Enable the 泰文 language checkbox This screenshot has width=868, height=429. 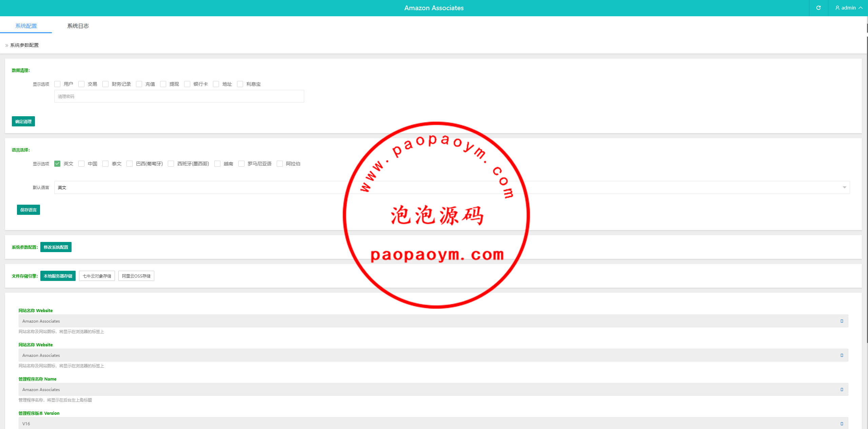pyautogui.click(x=105, y=164)
